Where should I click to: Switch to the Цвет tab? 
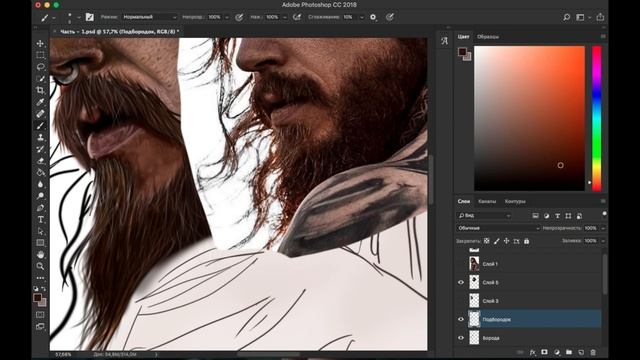tap(463, 37)
